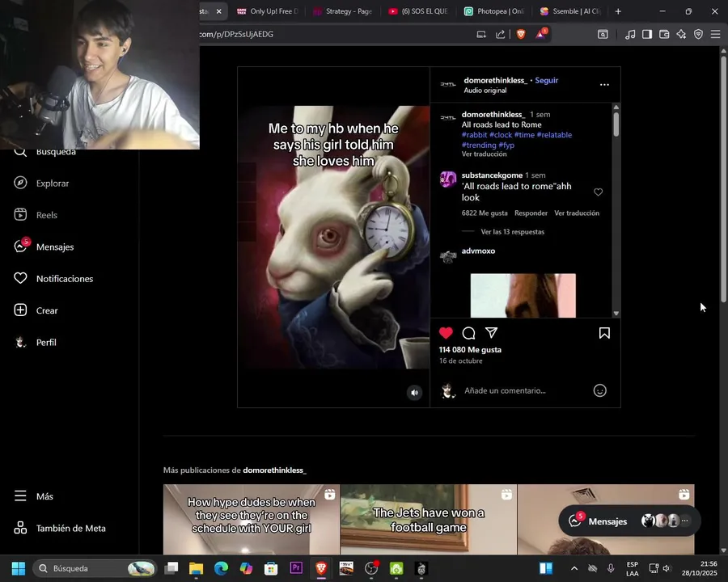
Task: Open the tab search icon in the toolbar
Action: tap(603, 34)
